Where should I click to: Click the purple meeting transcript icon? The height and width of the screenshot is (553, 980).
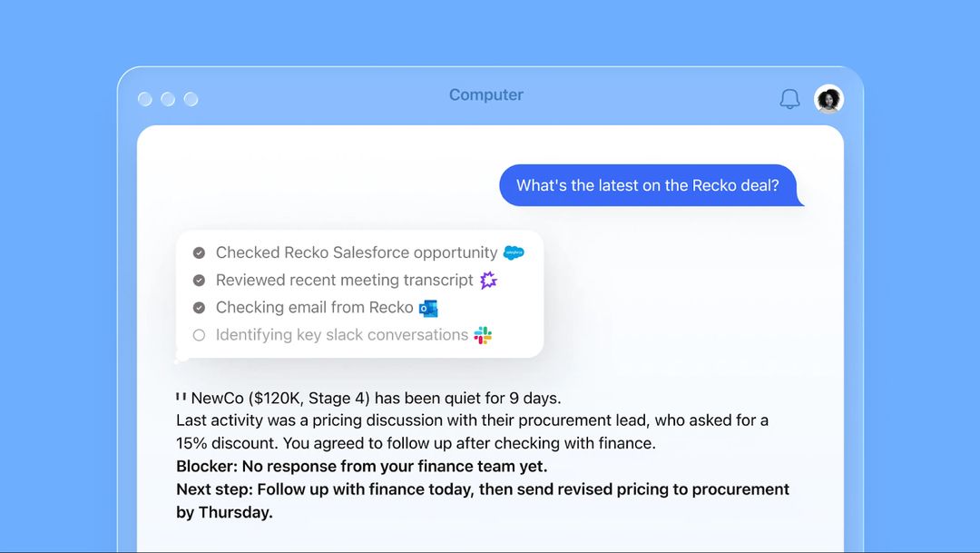pyautogui.click(x=489, y=280)
